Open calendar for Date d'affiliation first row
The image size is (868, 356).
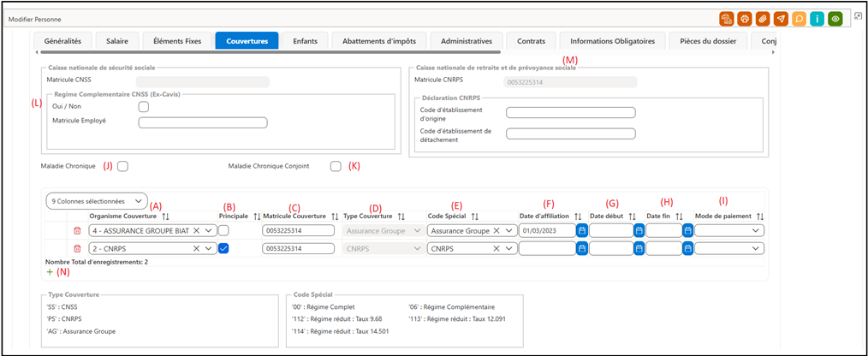(x=581, y=231)
